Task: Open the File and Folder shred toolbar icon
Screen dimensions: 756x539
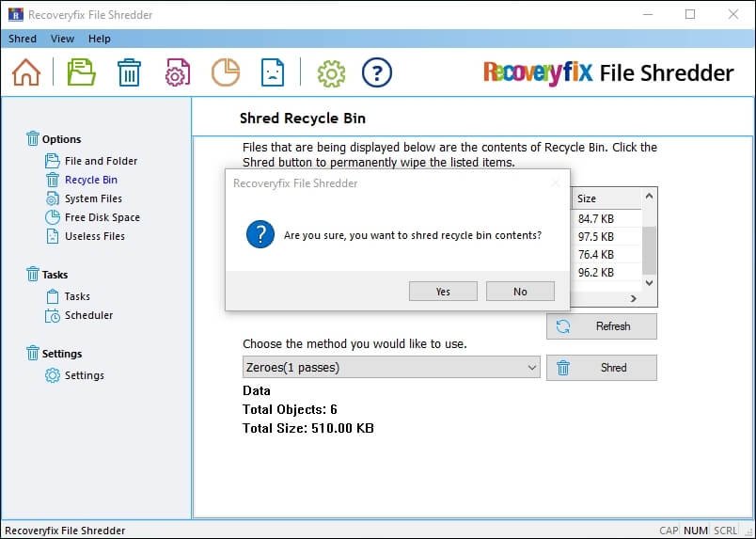Action: [x=81, y=72]
